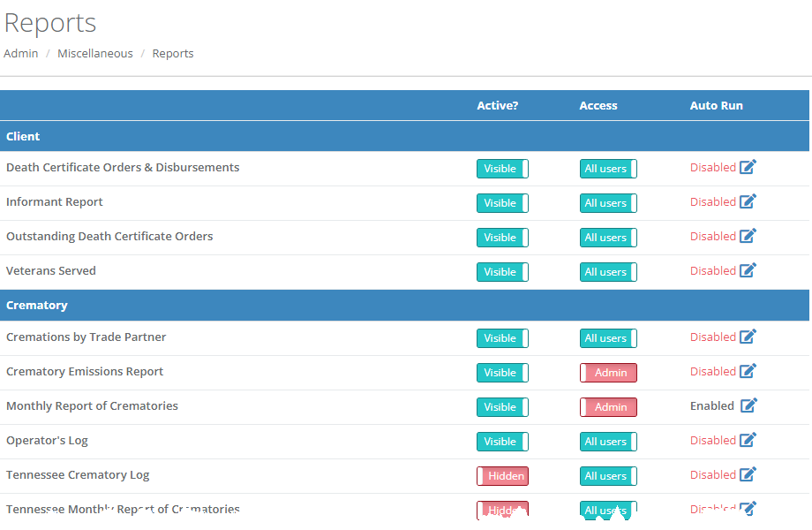Edit Auto Run for Operator's Log
Screen dimensions: 812x530
[748, 440]
